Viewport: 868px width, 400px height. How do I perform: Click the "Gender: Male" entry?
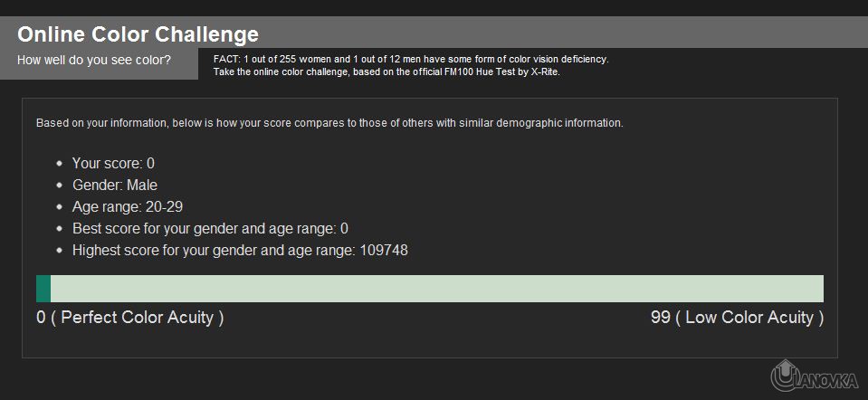[115, 185]
